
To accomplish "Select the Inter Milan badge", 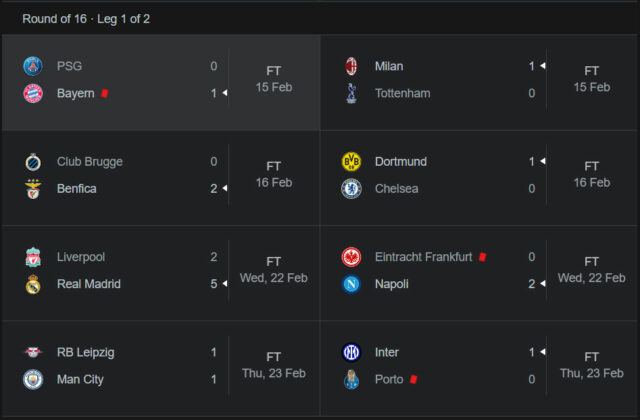I will (351, 352).
